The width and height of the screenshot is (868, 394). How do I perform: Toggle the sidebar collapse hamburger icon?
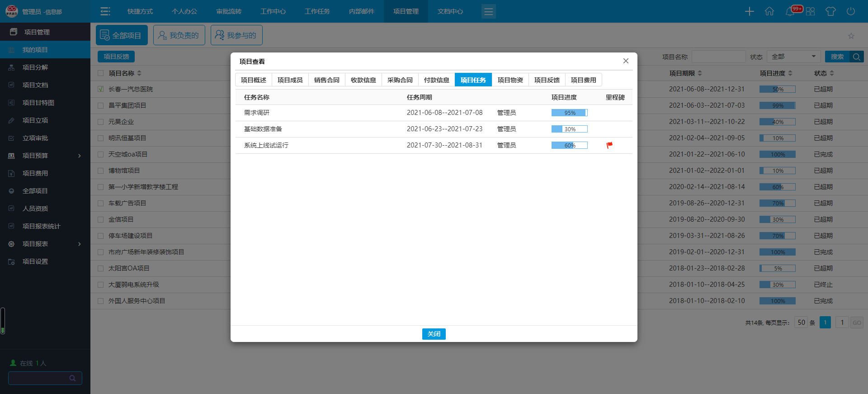[105, 11]
